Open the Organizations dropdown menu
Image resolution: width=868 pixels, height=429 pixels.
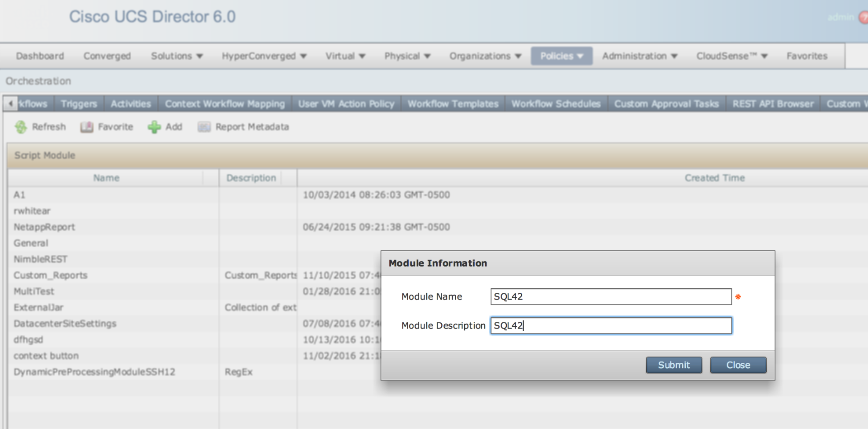pos(485,56)
